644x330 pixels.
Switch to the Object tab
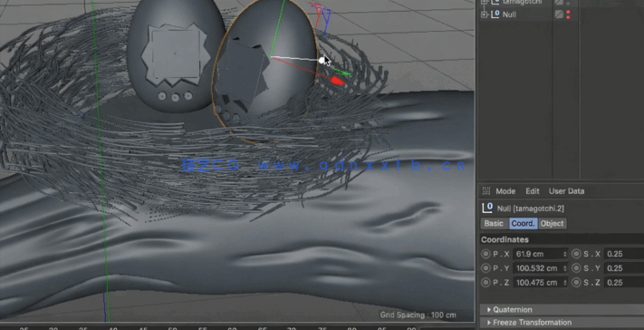point(552,224)
